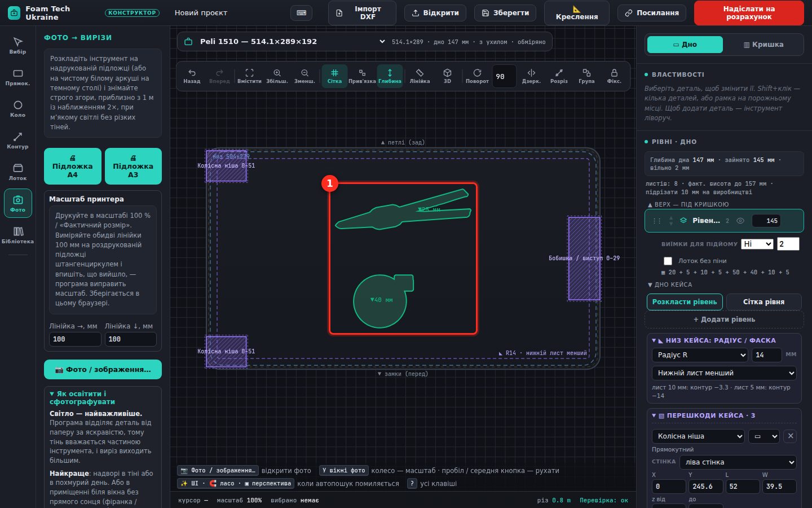Switch to the Кришка tab
Image resolution: width=812 pixels, height=508 pixels.
pyautogui.click(x=764, y=45)
